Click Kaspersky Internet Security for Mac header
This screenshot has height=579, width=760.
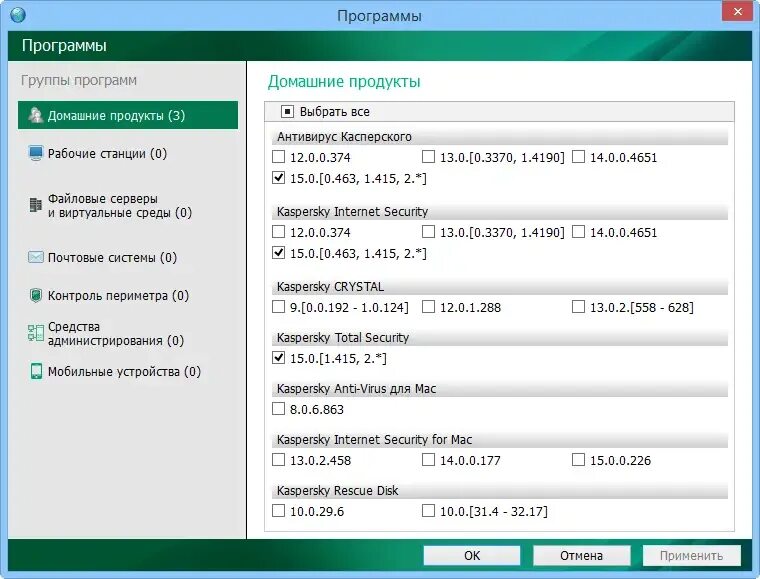pos(500,439)
